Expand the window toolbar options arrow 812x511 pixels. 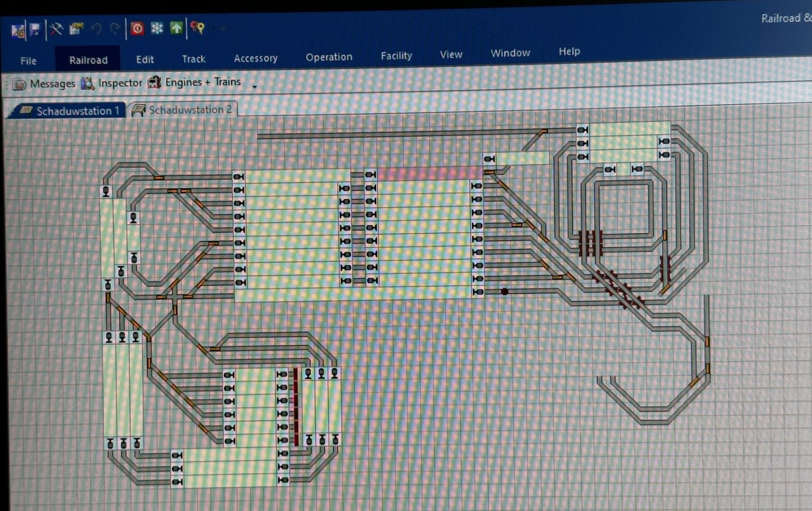tap(255, 87)
